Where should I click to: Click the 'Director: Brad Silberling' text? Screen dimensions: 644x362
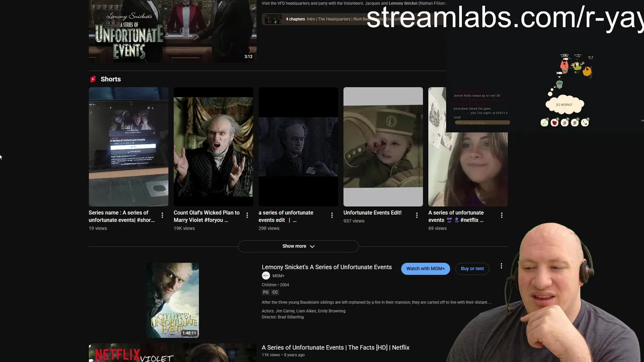pos(283,317)
